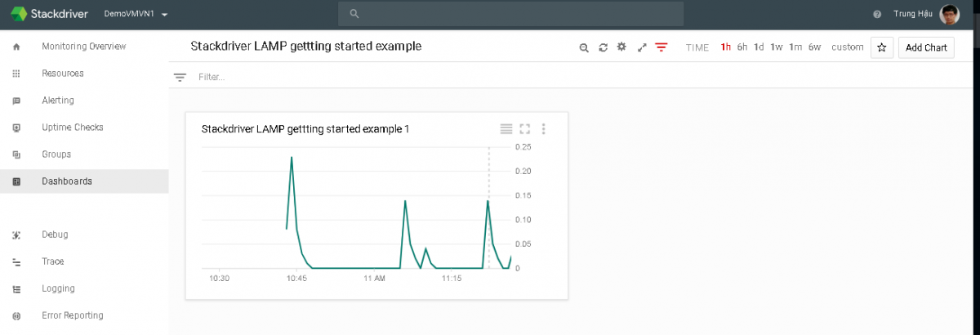Click the Add Chart button
This screenshot has height=335, width=980.
click(x=926, y=47)
